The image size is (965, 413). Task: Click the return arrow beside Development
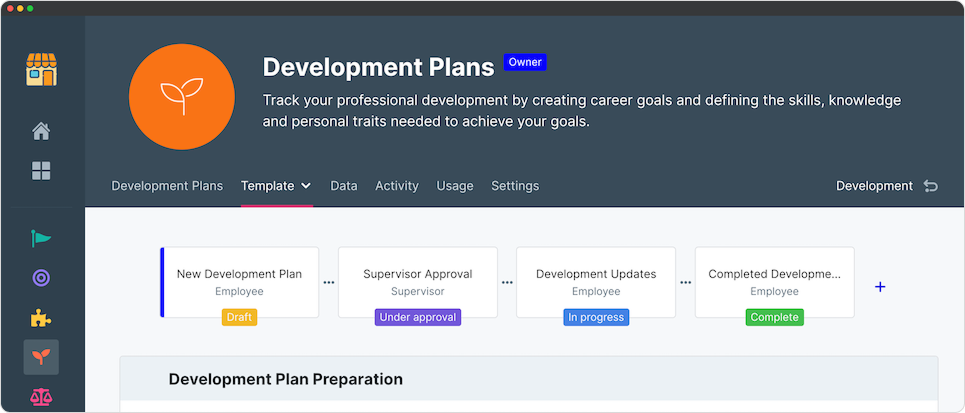point(931,186)
